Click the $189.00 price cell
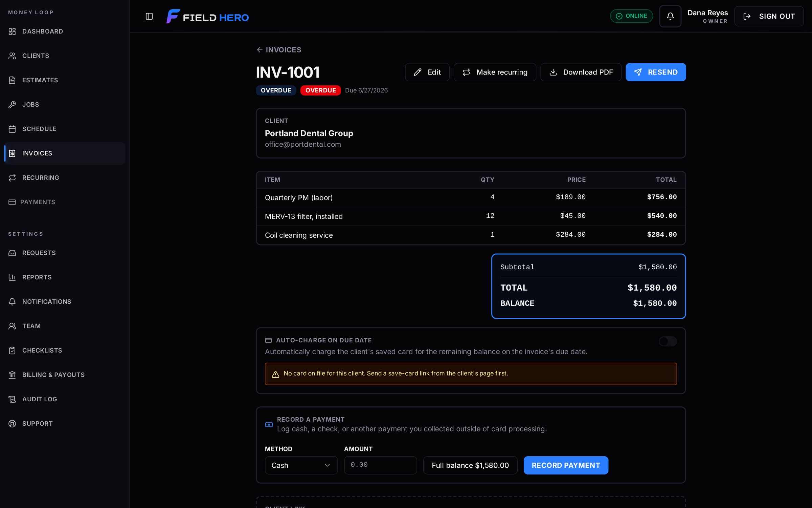Image resolution: width=812 pixels, height=508 pixels. coord(570,197)
